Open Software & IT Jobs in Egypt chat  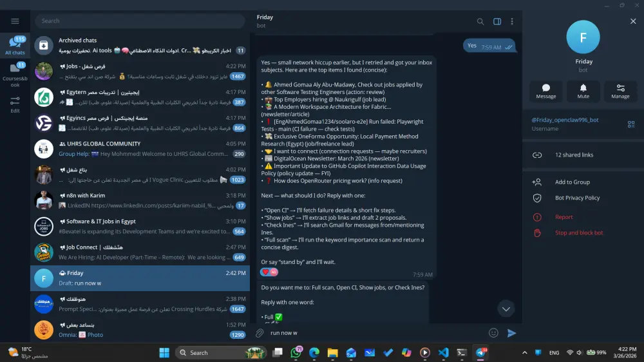[140, 226]
